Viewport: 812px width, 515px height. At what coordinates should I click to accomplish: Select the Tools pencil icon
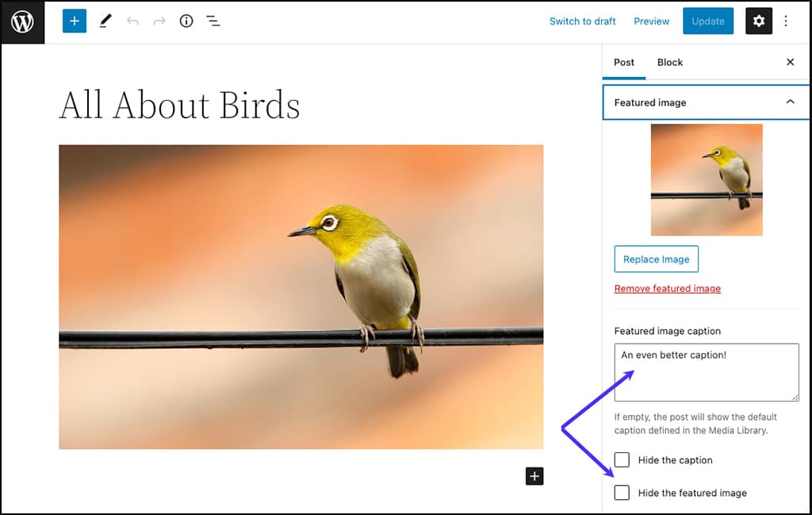tap(105, 21)
